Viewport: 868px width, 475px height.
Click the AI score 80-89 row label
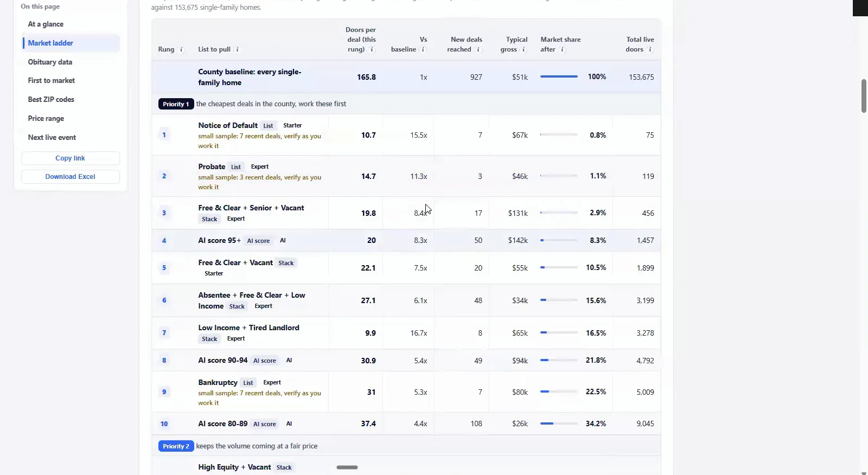(222, 424)
